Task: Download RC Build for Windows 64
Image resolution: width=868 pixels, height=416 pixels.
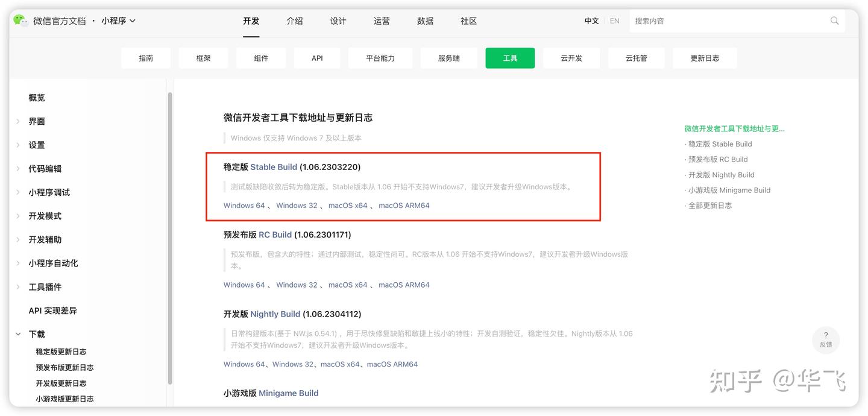Action: pos(244,285)
